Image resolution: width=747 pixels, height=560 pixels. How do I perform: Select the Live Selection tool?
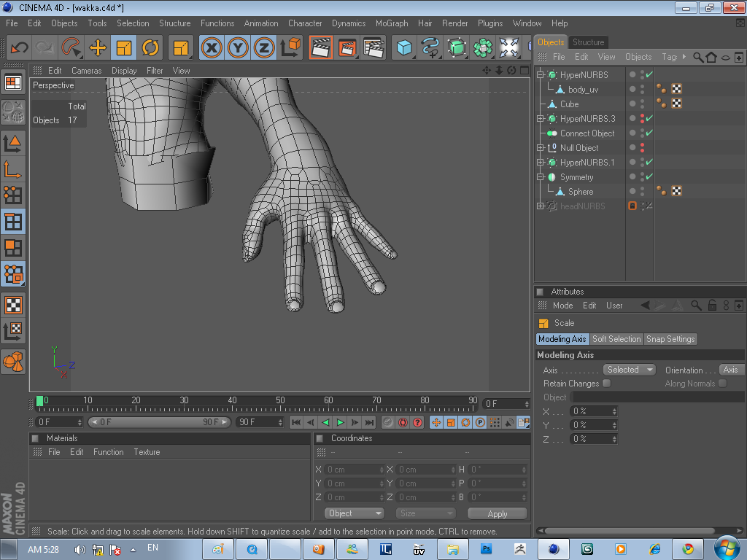pyautogui.click(x=71, y=47)
